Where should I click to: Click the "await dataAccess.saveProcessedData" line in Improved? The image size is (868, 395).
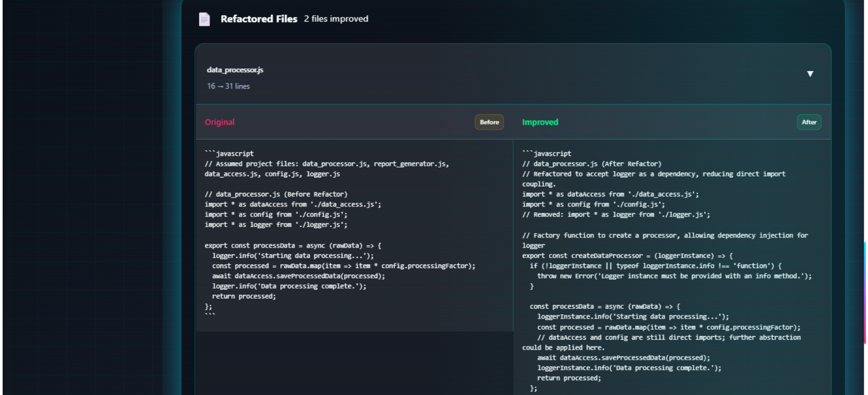(624, 358)
